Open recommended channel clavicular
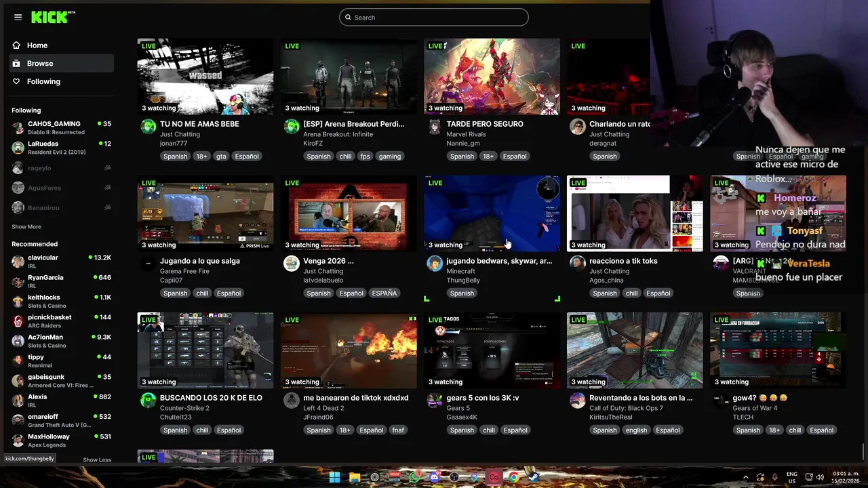The image size is (868, 488). coord(62,262)
